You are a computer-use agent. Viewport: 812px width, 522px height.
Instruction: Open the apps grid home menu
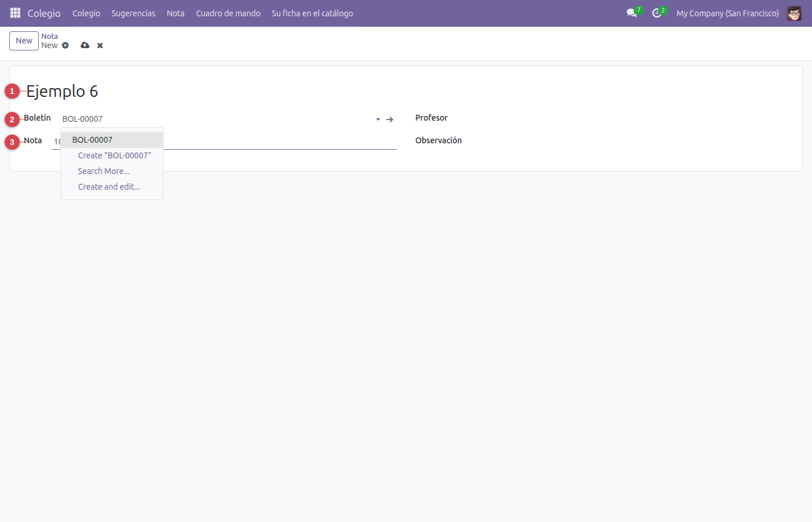15,13
